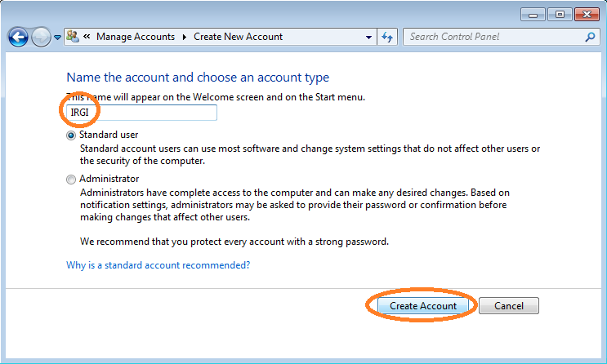Click the Search Control Panel field

(x=494, y=37)
